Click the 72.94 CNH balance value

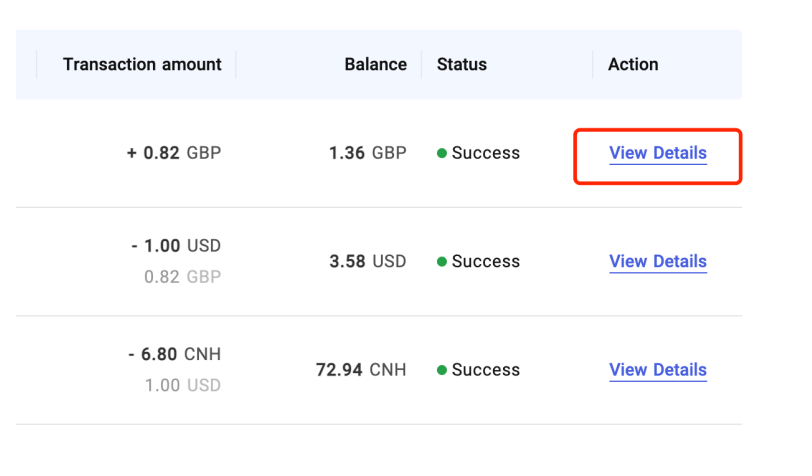(361, 370)
